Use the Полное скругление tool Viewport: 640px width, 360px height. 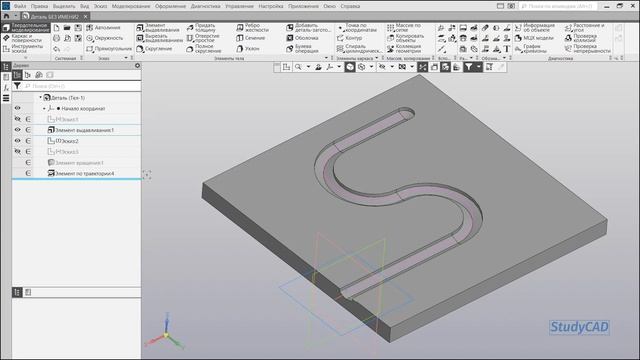click(204, 49)
